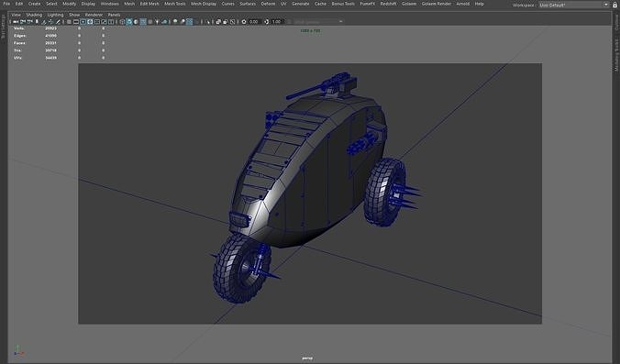Click the Smooth Shade All icon
This screenshot has width=620, height=364.
pyautogui.click(x=129, y=22)
